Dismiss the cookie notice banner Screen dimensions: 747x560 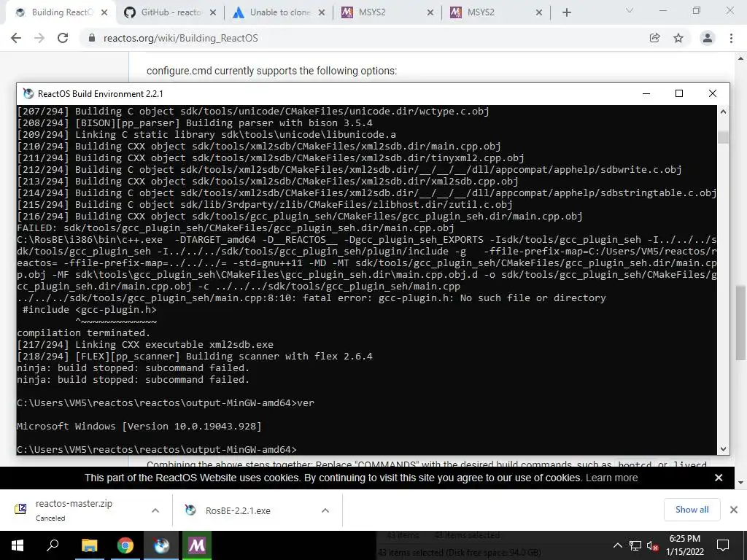coord(719,478)
